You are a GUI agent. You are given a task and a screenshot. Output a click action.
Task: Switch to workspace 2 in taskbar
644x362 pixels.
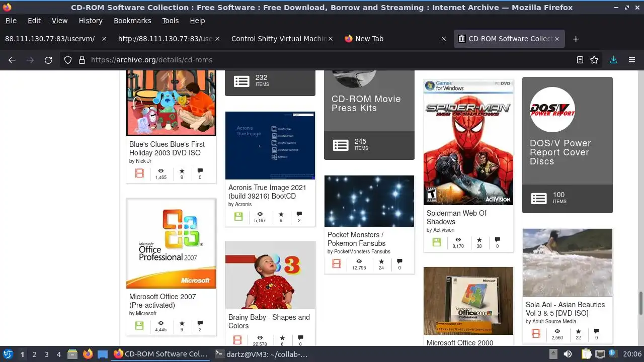35,354
